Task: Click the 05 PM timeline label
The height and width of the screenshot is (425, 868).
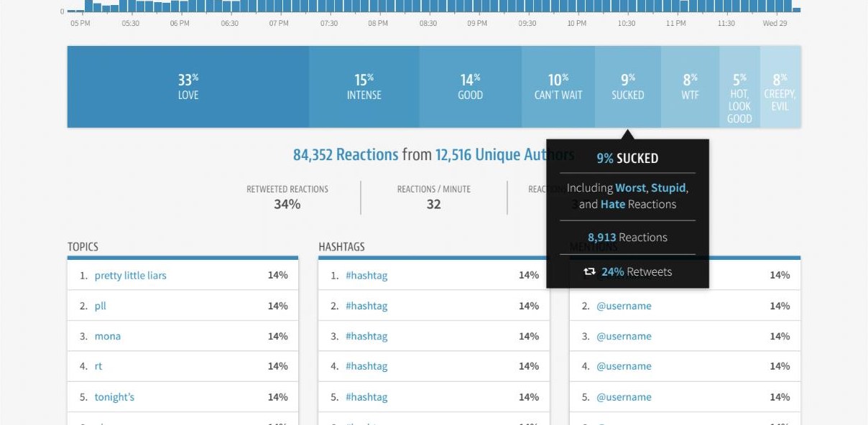Action: 80,24
